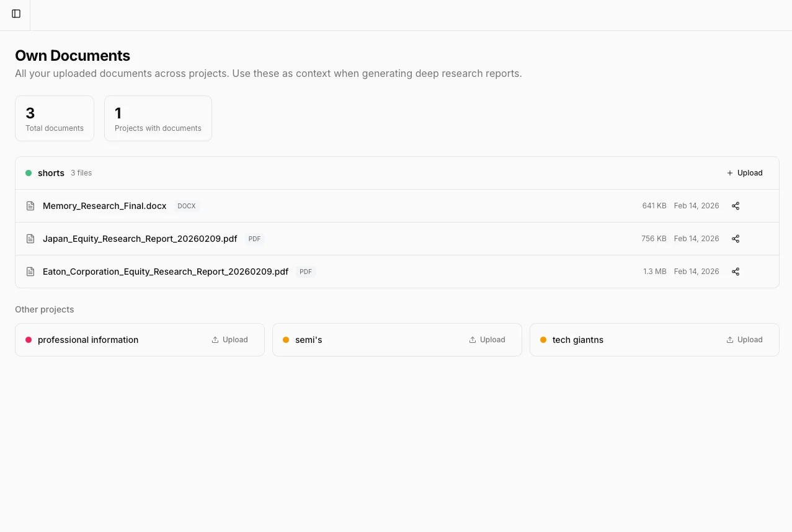Click the green dot next to shorts
Viewport: 792px width, 532px height.
point(29,173)
